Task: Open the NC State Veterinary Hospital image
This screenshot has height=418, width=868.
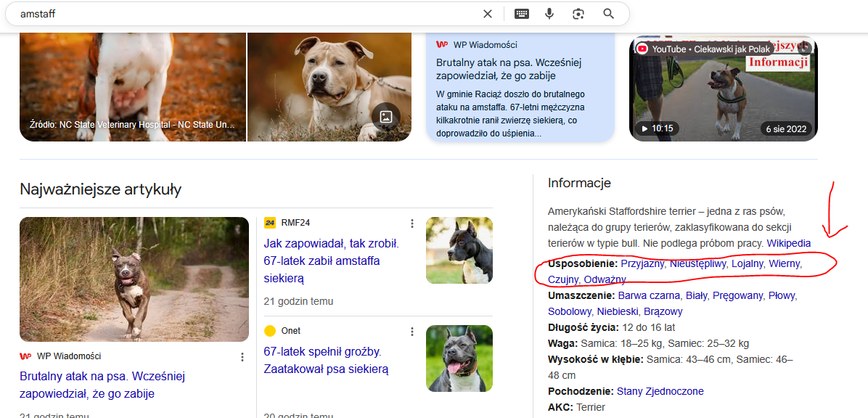Action: (132, 87)
